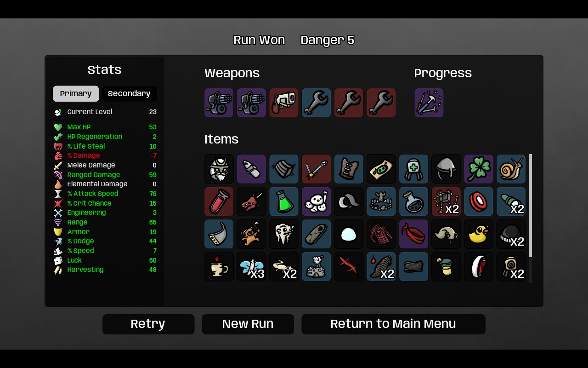Select the snail item icon

(x=511, y=169)
